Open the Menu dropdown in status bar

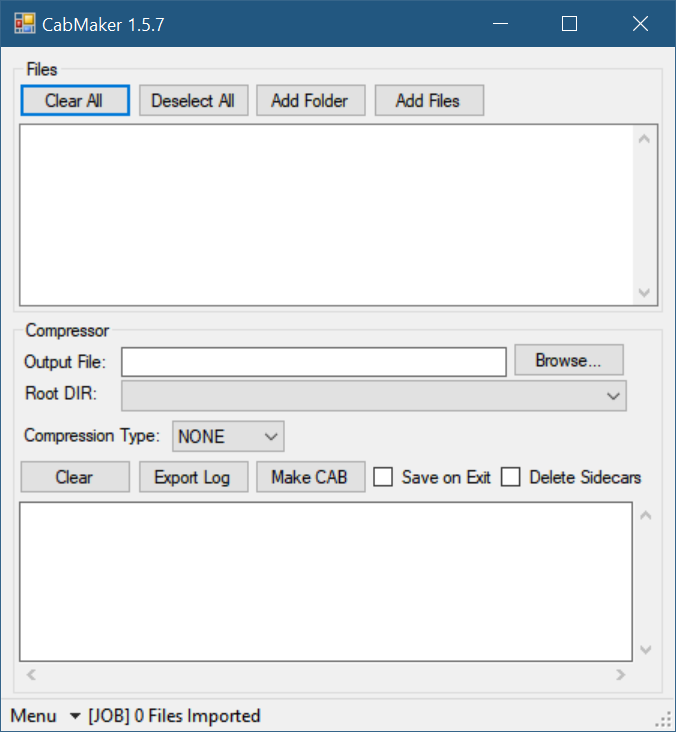(x=44, y=716)
